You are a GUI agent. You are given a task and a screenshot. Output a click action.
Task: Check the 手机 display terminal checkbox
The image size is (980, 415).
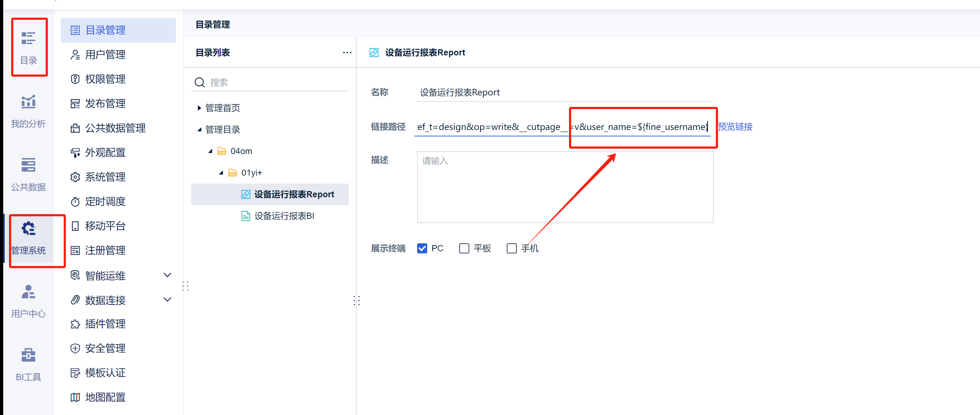tap(512, 248)
